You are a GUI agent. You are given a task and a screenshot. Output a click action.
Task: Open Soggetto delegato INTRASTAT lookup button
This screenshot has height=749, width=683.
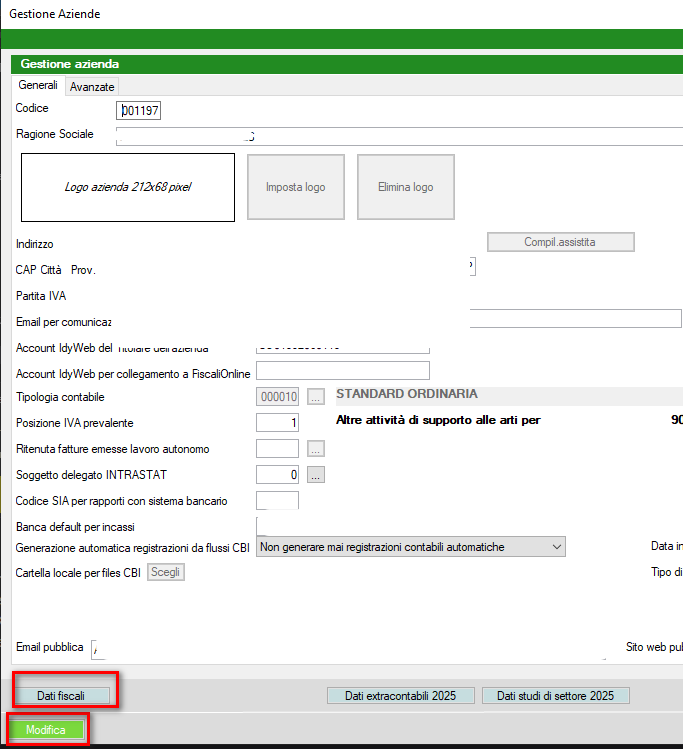pos(316,475)
